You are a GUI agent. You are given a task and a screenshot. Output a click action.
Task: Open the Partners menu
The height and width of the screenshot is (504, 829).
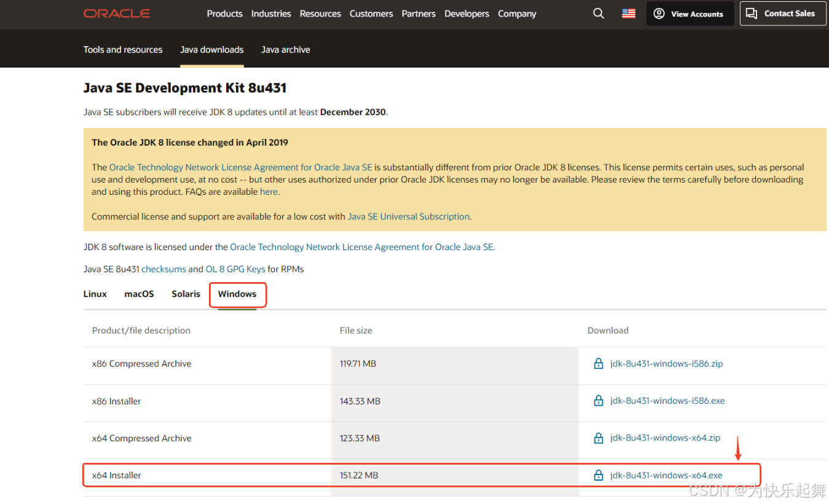418,14
